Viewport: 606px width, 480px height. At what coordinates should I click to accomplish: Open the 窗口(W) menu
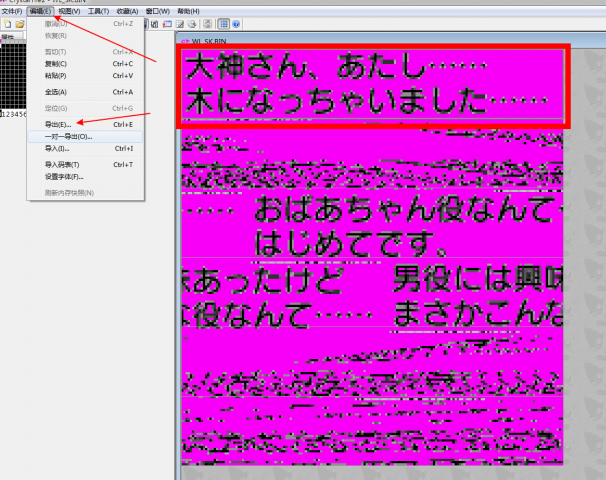[158, 11]
